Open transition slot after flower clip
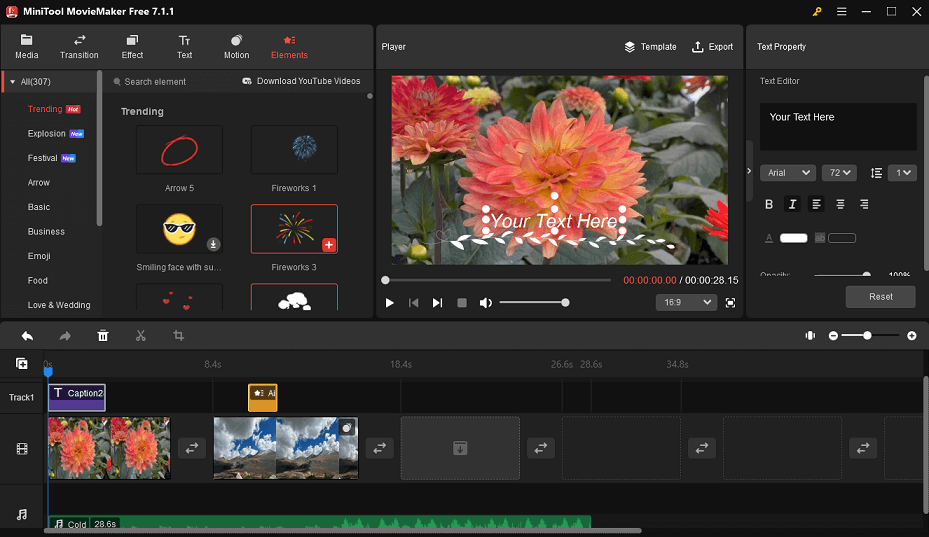Image resolution: width=929 pixels, height=537 pixels. coord(192,448)
